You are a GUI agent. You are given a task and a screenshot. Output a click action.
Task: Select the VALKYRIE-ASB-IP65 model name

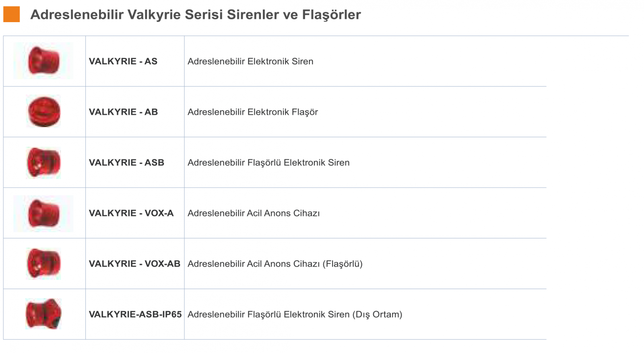click(x=135, y=315)
